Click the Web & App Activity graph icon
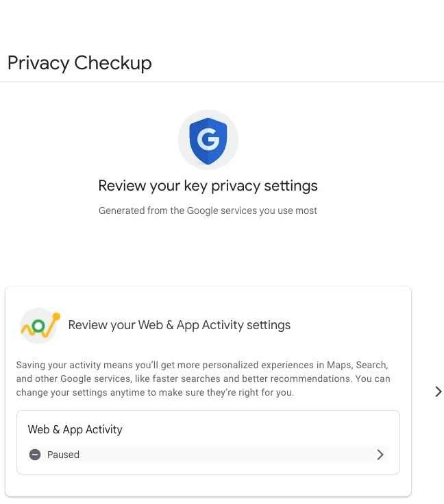 pos(40,325)
